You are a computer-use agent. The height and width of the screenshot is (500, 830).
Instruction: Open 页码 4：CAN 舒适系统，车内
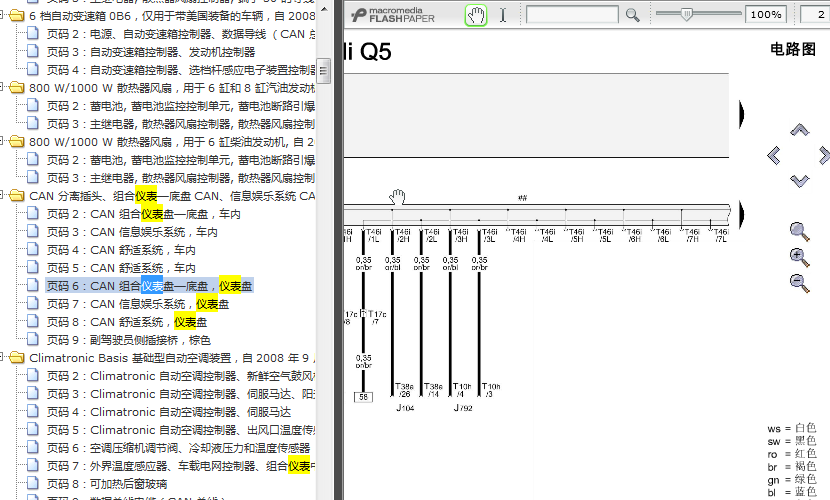point(121,250)
